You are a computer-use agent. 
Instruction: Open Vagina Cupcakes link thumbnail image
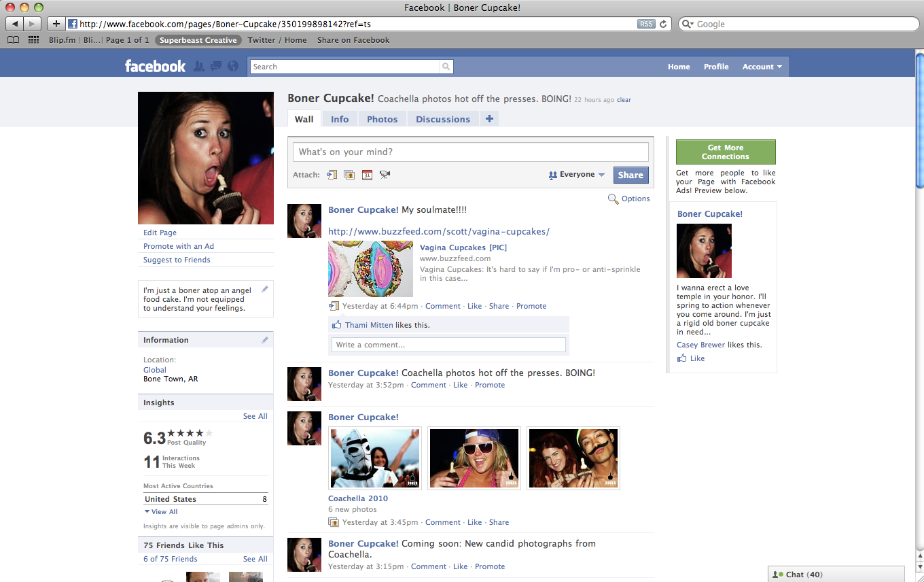click(x=370, y=269)
